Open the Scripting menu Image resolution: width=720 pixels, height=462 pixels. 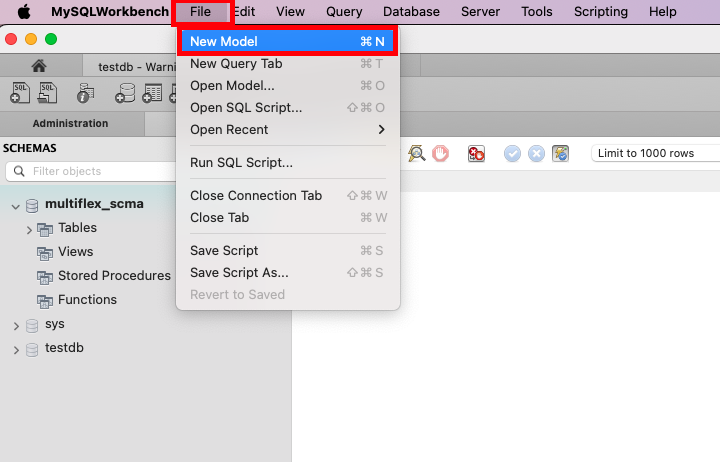pyautogui.click(x=601, y=11)
